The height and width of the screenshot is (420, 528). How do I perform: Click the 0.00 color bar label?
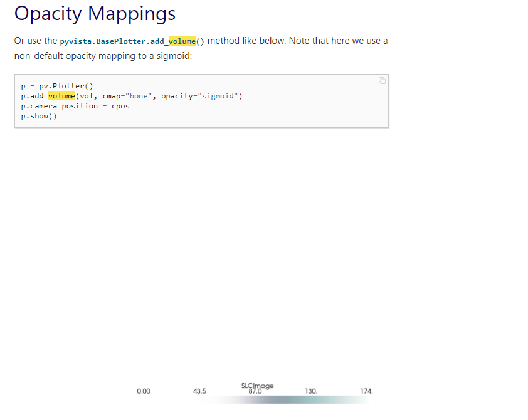(144, 391)
